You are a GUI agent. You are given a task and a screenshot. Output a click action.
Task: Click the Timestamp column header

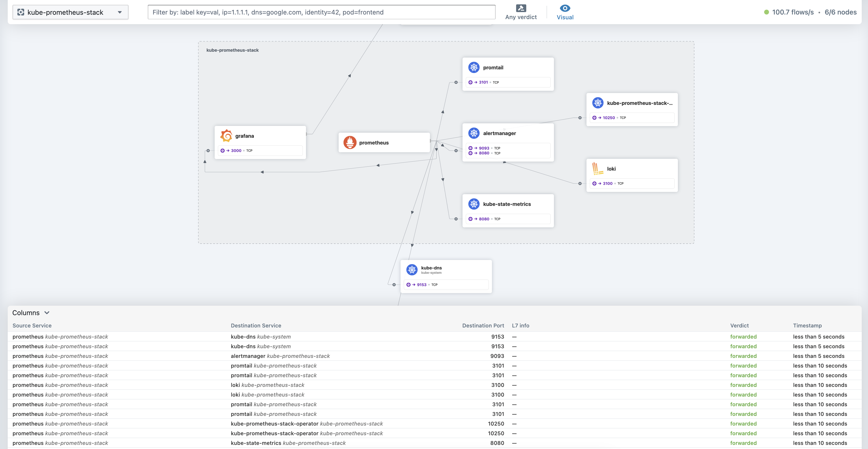tap(807, 326)
